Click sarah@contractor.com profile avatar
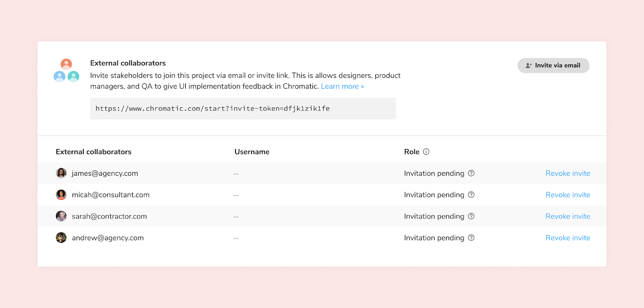Viewport: 644px width, 308px height. click(61, 216)
